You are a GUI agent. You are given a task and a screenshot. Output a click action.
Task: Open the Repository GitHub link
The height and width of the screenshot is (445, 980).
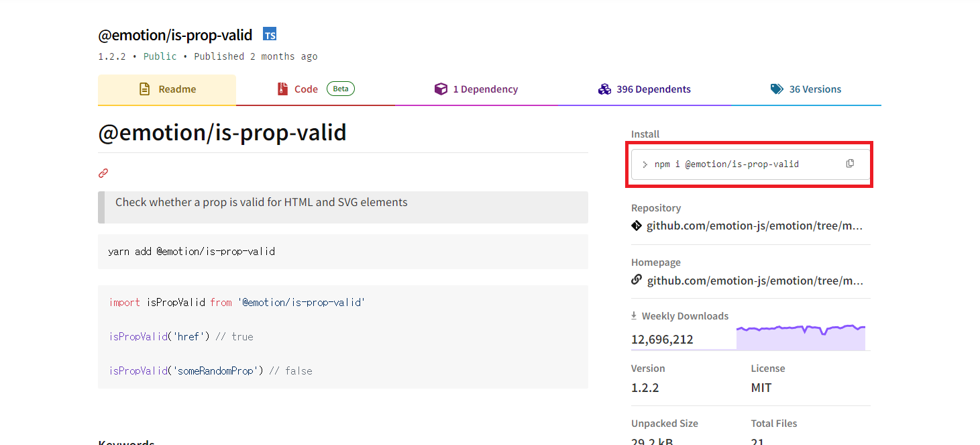[755, 226]
